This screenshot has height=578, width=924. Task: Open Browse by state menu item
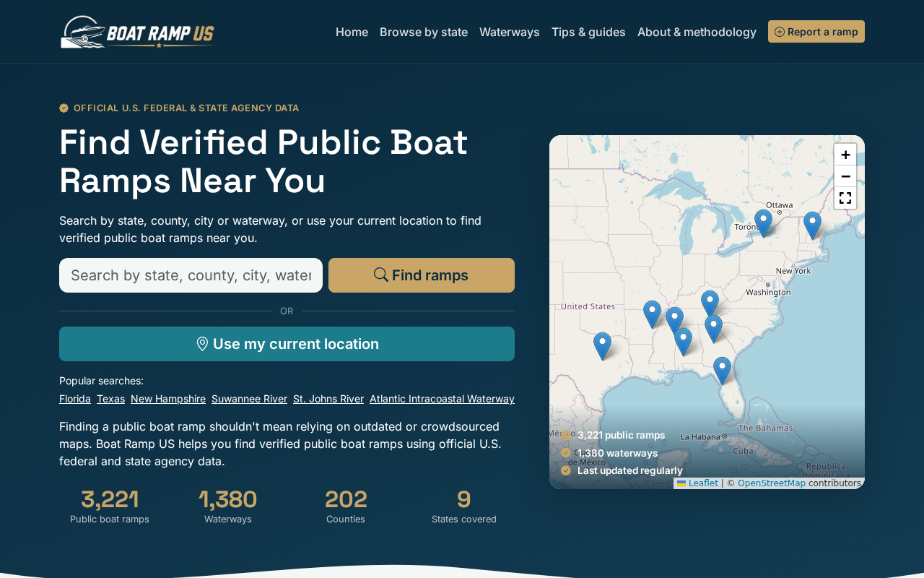(x=424, y=32)
